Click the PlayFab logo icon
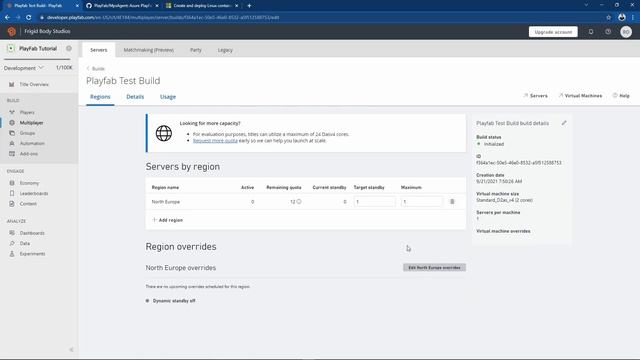The width and height of the screenshot is (640, 360). [11, 31]
